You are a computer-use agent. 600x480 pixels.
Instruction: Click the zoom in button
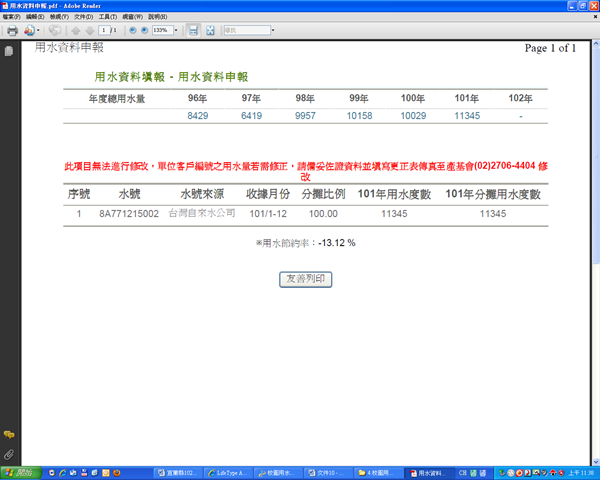click(x=145, y=30)
